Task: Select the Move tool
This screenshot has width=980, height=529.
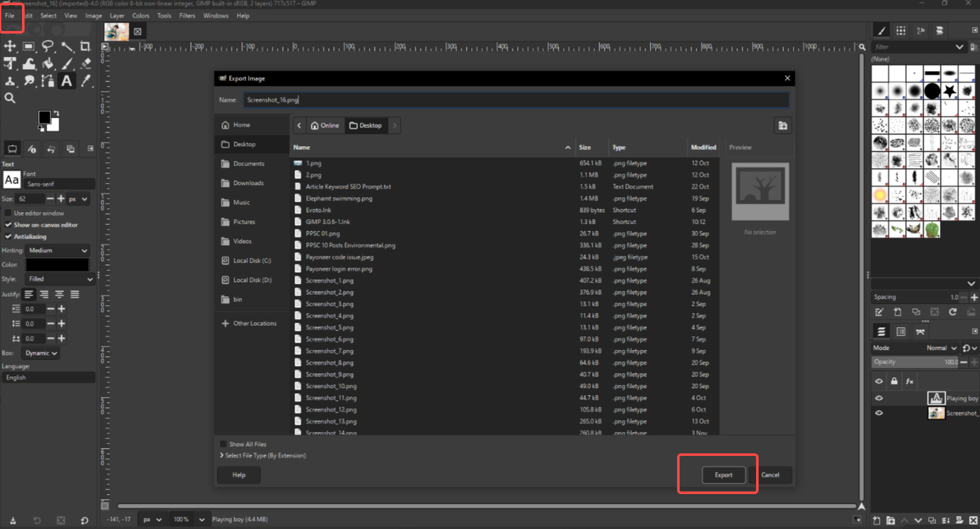Action: coord(10,46)
